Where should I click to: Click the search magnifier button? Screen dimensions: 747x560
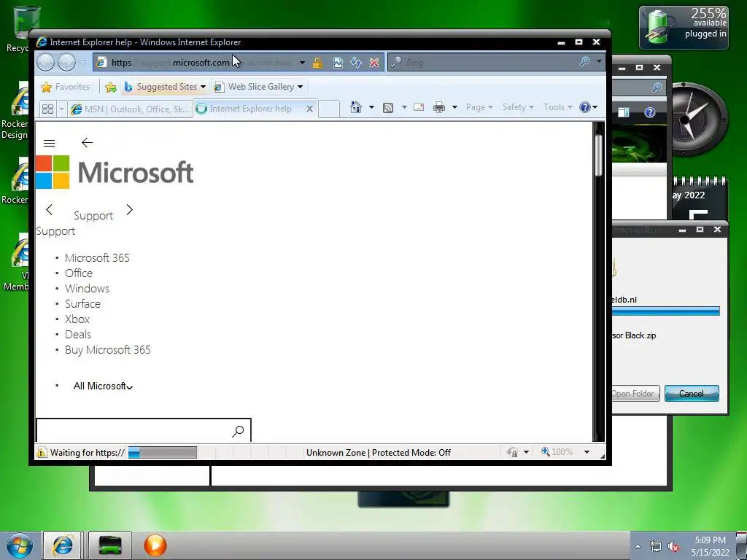pos(584,62)
